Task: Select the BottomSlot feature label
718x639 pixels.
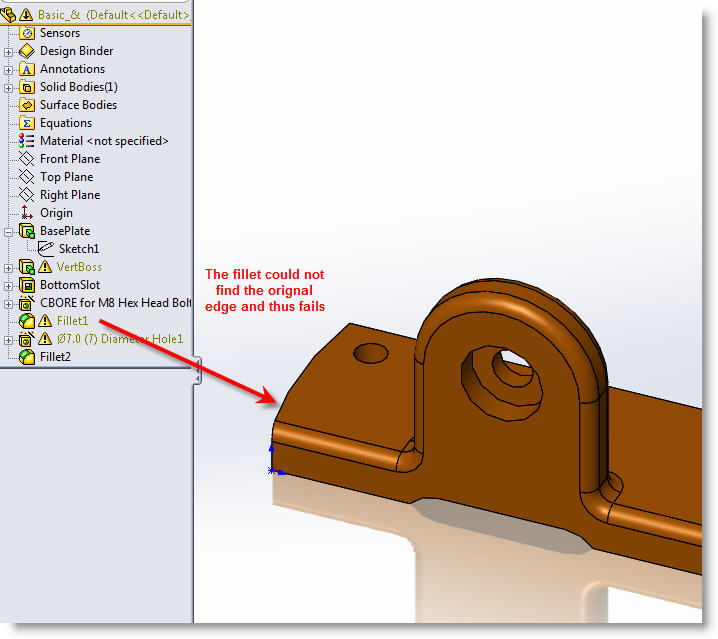Action: (x=69, y=285)
